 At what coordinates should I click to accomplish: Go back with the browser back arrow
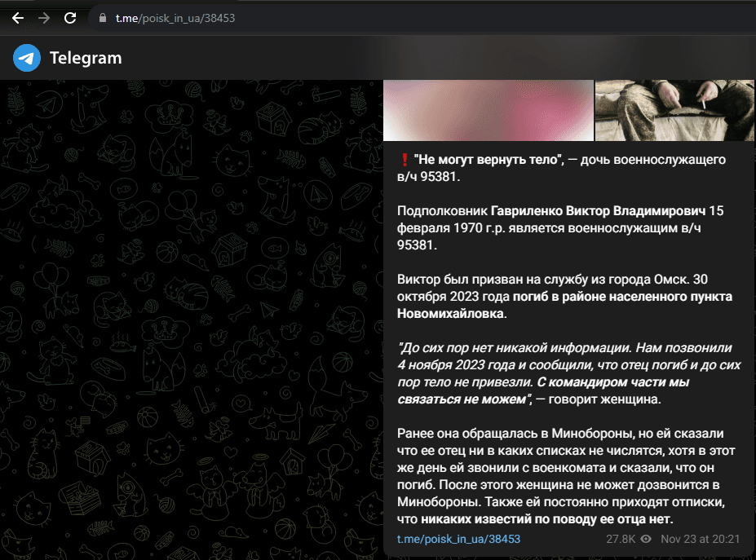tap(18, 18)
